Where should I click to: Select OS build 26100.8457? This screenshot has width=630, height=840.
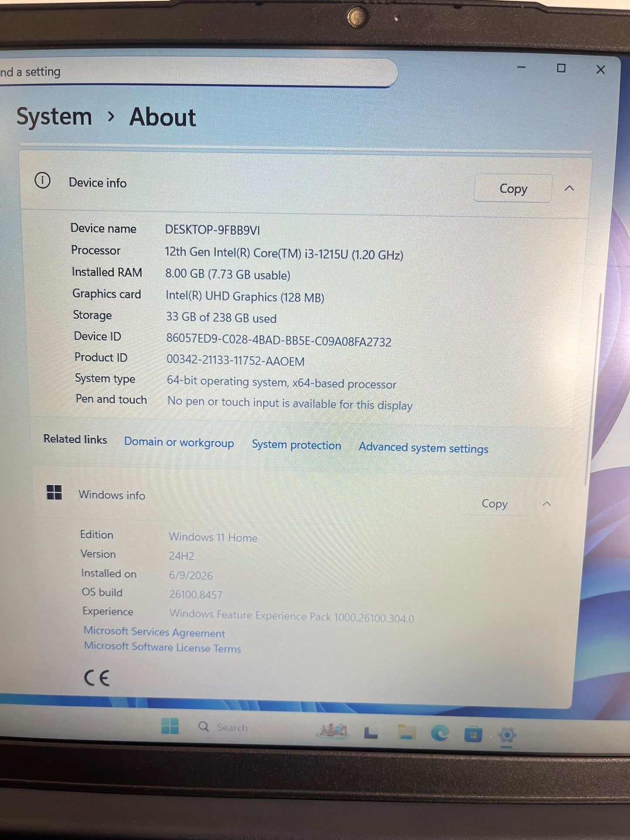[x=196, y=594]
